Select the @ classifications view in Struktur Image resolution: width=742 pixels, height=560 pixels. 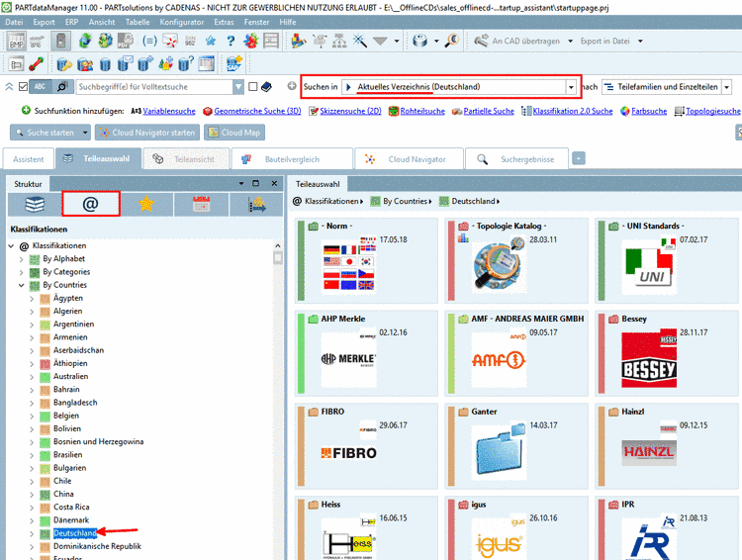click(90, 204)
